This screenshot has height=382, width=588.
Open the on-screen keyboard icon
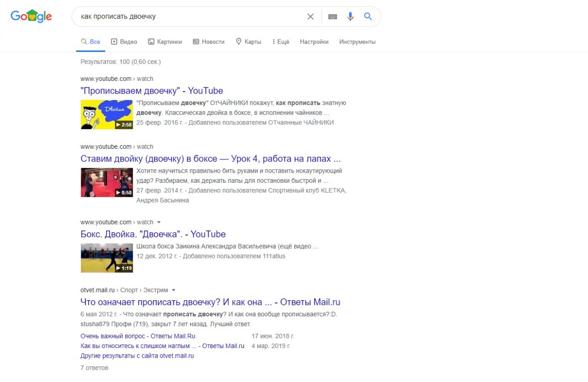333,17
